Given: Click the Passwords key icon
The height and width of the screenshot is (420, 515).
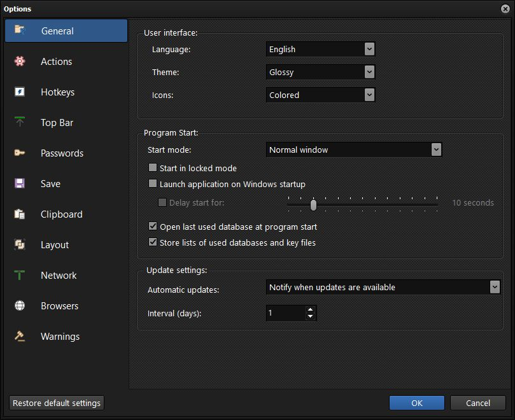Looking at the screenshot, I should coord(20,153).
